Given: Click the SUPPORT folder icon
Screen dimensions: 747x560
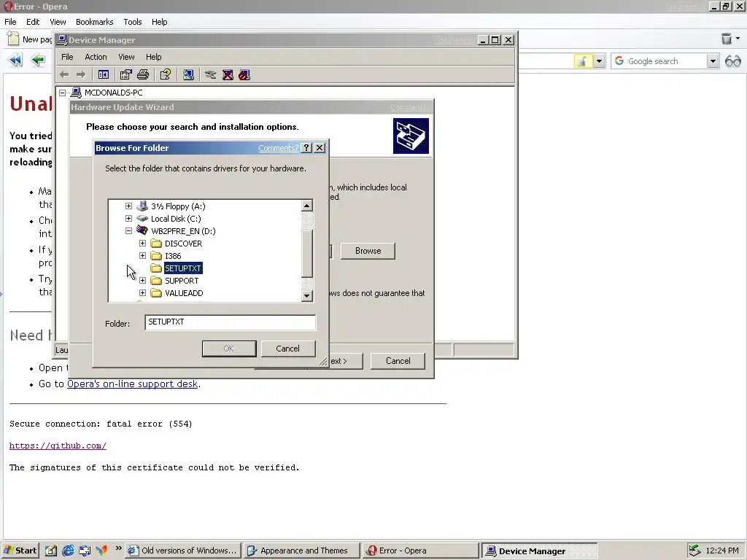Looking at the screenshot, I should tap(156, 281).
